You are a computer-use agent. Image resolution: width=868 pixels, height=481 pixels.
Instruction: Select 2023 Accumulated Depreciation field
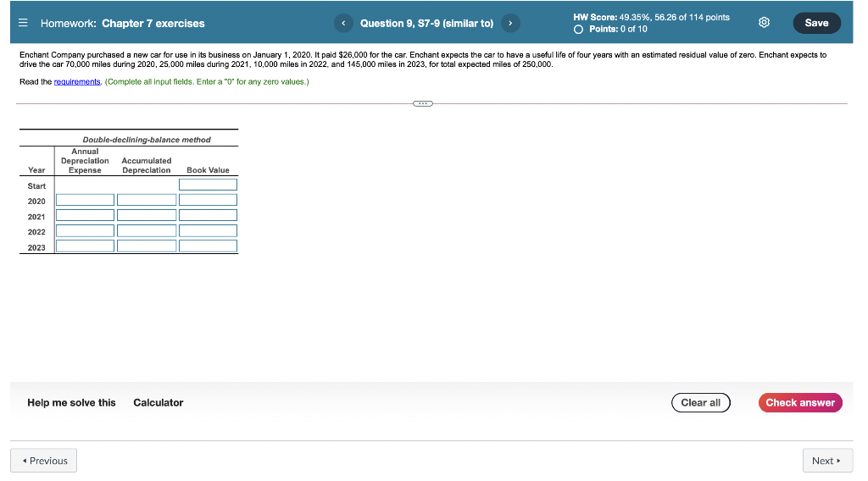click(x=147, y=246)
